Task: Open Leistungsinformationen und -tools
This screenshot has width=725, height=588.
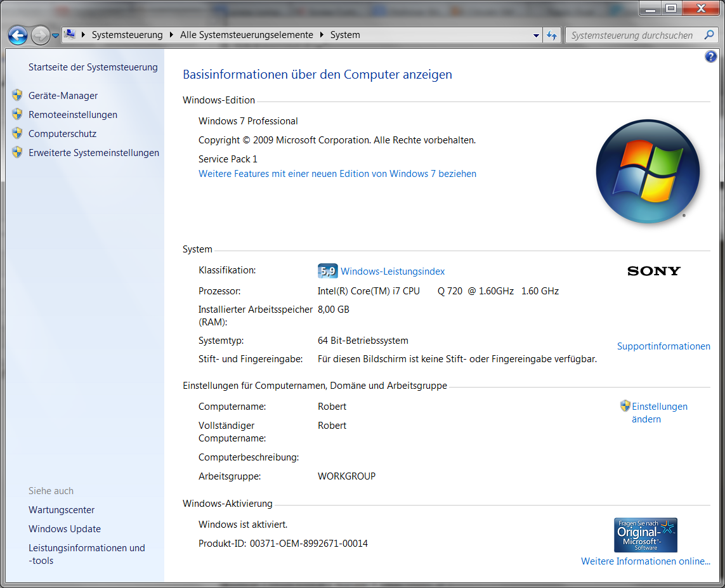Action: 87,554
